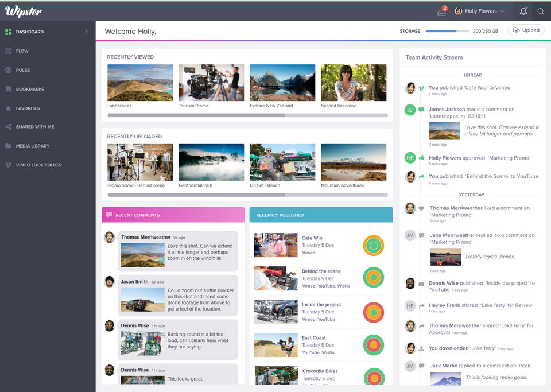The width and height of the screenshot is (551, 392).
Task: Open the Vimeo Look Folder icon
Action: tap(9, 165)
